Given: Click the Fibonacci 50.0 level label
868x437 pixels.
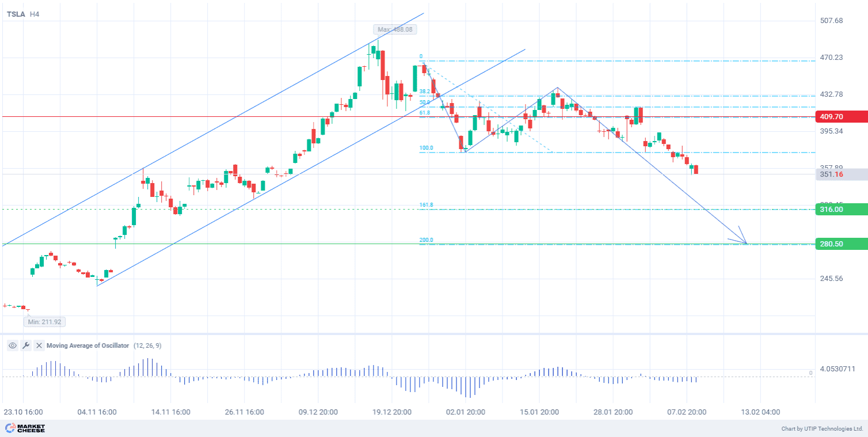Looking at the screenshot, I should pos(425,102).
